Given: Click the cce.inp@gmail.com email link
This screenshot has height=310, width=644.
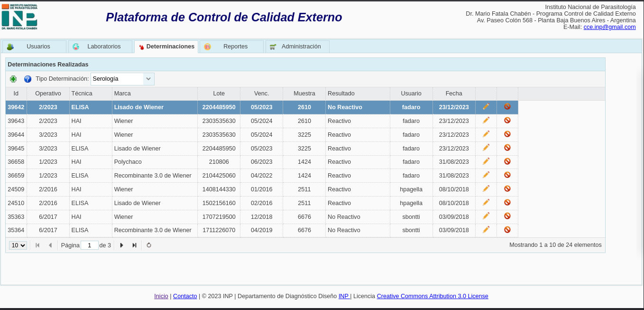Looking at the screenshot, I should tap(609, 27).
